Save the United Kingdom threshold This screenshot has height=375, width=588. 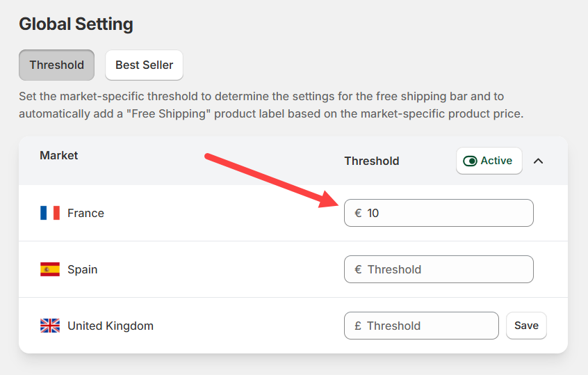pyautogui.click(x=526, y=326)
